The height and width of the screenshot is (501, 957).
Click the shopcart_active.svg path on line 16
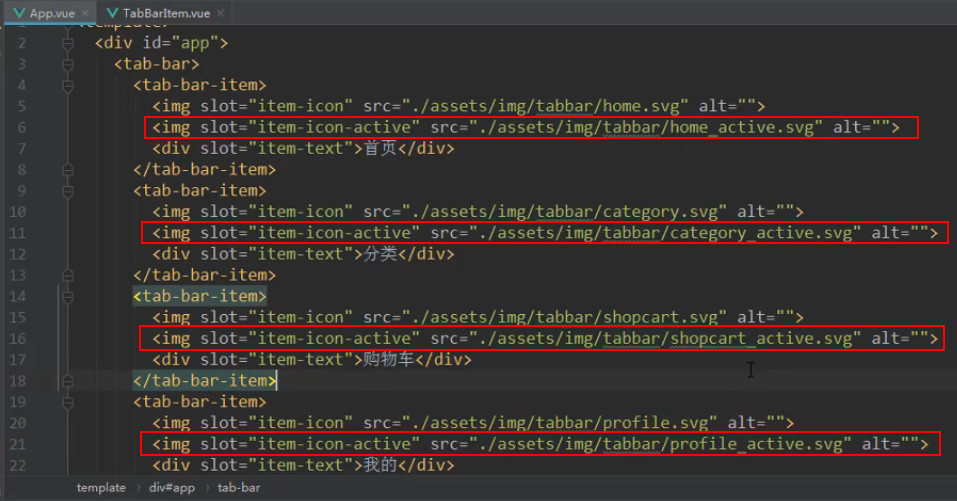click(665, 339)
